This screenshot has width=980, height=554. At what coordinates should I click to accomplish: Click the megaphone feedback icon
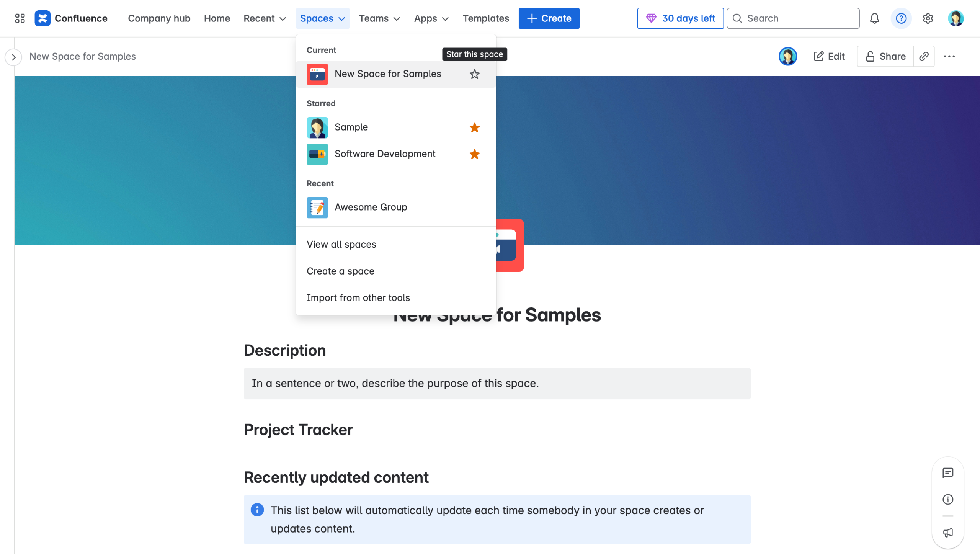(948, 533)
